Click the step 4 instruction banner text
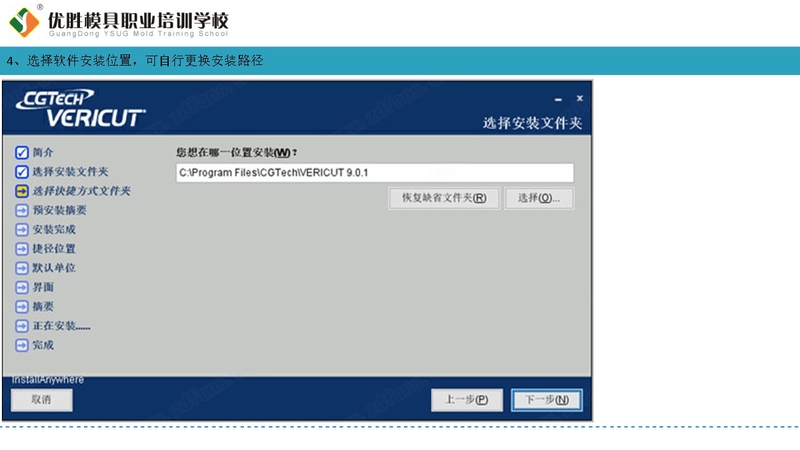 pyautogui.click(x=135, y=61)
